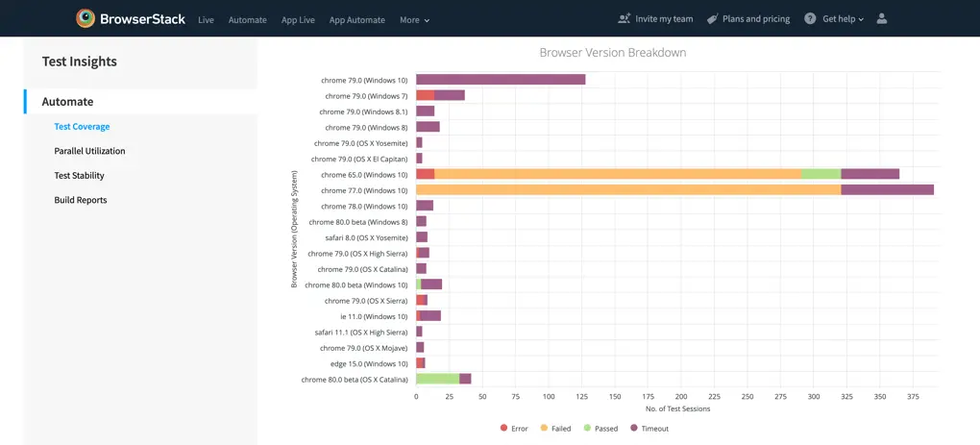
Task: Click the orange Failed bar for chrome 65.0
Action: (x=618, y=174)
